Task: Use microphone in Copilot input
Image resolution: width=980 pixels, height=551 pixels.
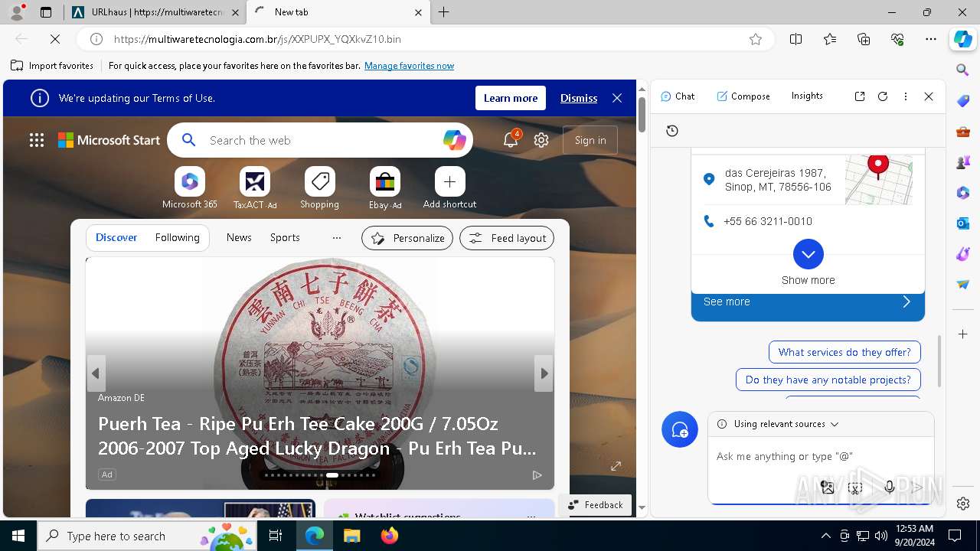Action: [x=889, y=487]
